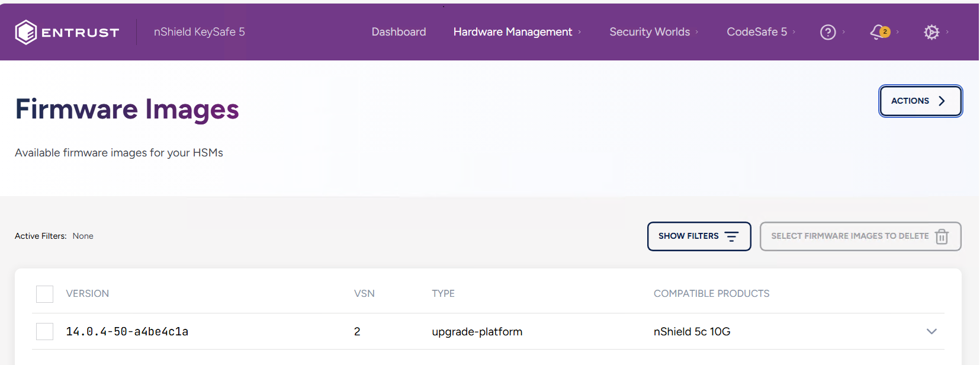The width and height of the screenshot is (980, 365).
Task: Sort by the Version column header
Action: coord(88,294)
